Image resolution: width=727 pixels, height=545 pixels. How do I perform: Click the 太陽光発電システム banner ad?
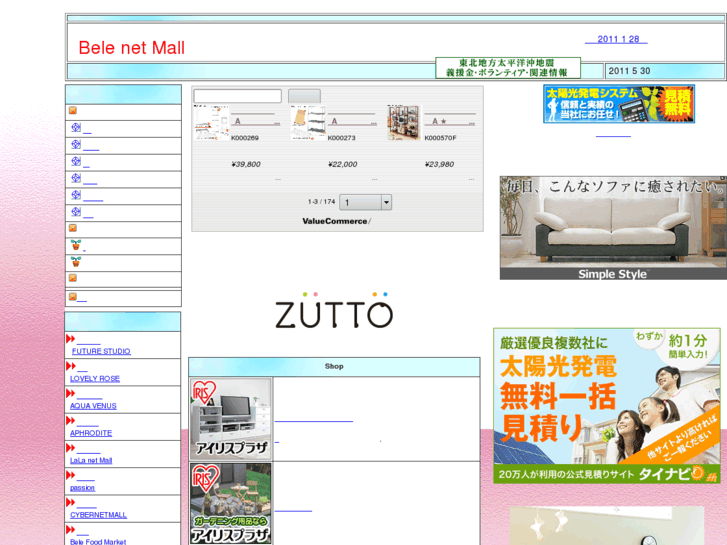[619, 104]
